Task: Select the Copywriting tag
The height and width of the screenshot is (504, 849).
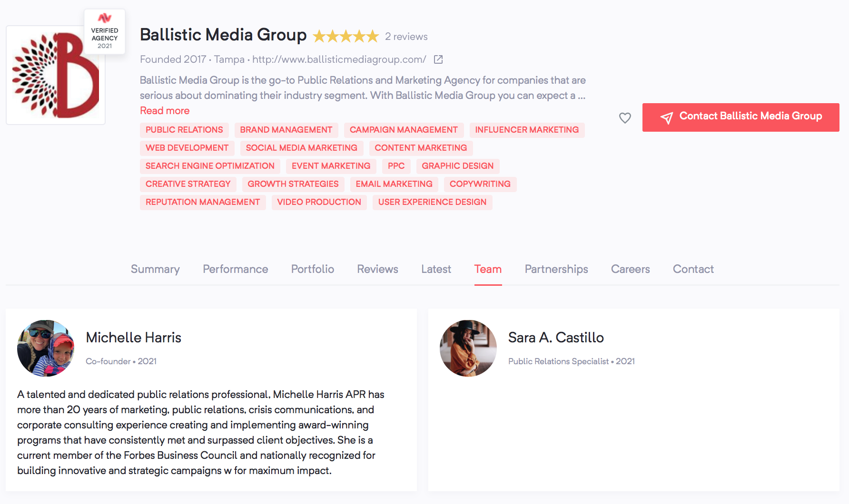Action: point(480,184)
